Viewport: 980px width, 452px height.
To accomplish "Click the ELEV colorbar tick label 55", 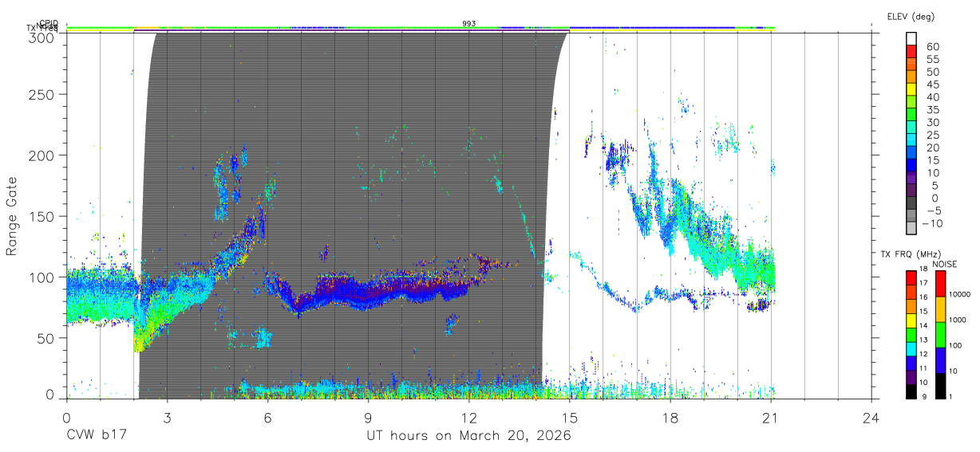I will (x=932, y=59).
